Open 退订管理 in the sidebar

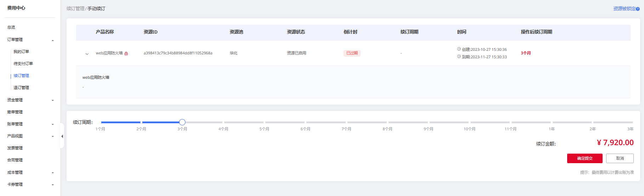pyautogui.click(x=21, y=88)
